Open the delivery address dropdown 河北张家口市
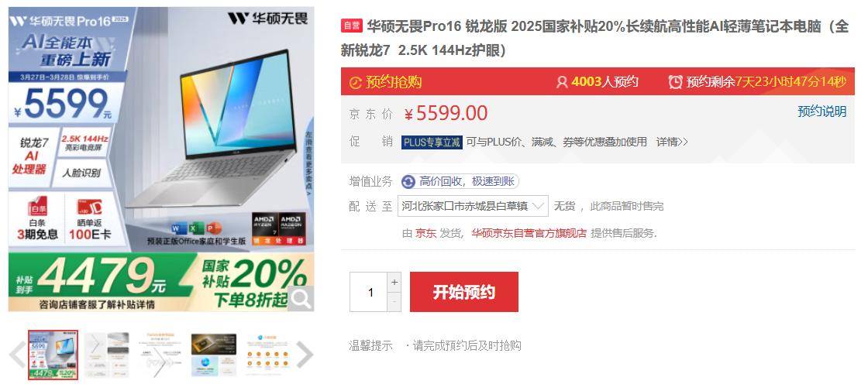Image resolution: width=868 pixels, height=391 pixels. [x=472, y=206]
